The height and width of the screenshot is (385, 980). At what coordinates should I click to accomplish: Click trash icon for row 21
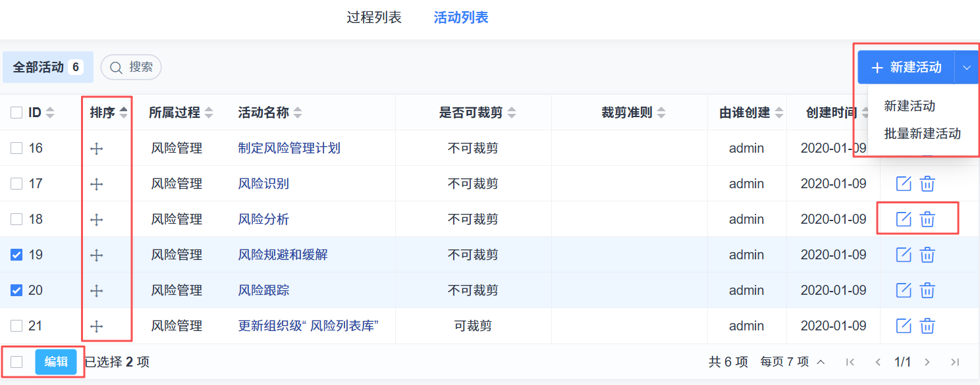927,326
